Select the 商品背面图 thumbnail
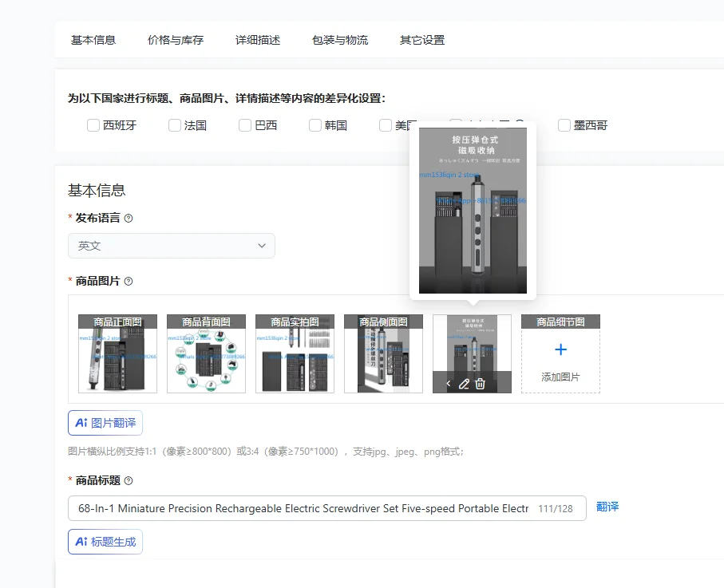 (x=207, y=354)
